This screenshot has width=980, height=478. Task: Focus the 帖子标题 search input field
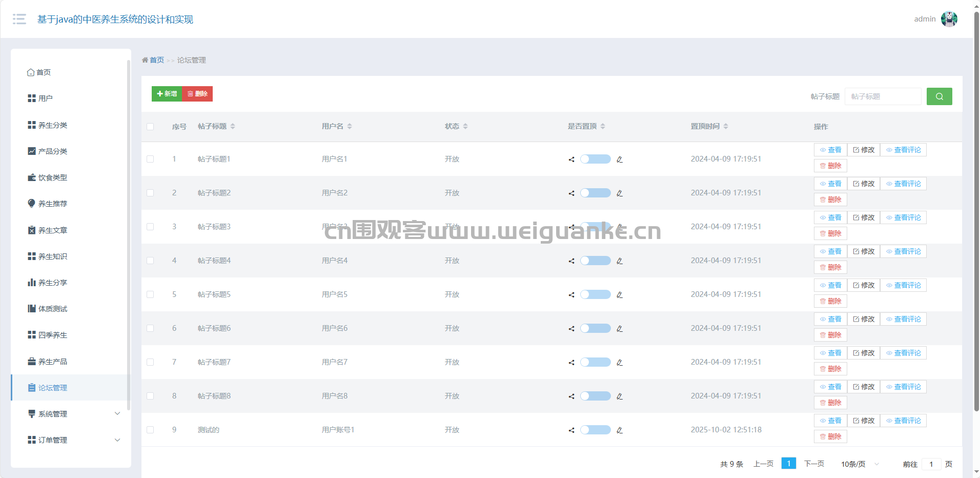point(883,96)
